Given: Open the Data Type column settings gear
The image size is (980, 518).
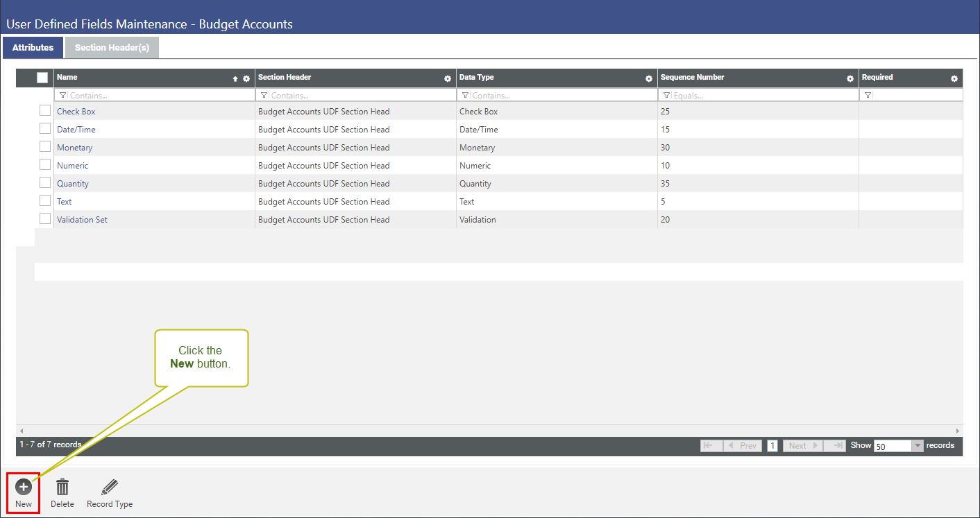Looking at the screenshot, I should pyautogui.click(x=649, y=79).
